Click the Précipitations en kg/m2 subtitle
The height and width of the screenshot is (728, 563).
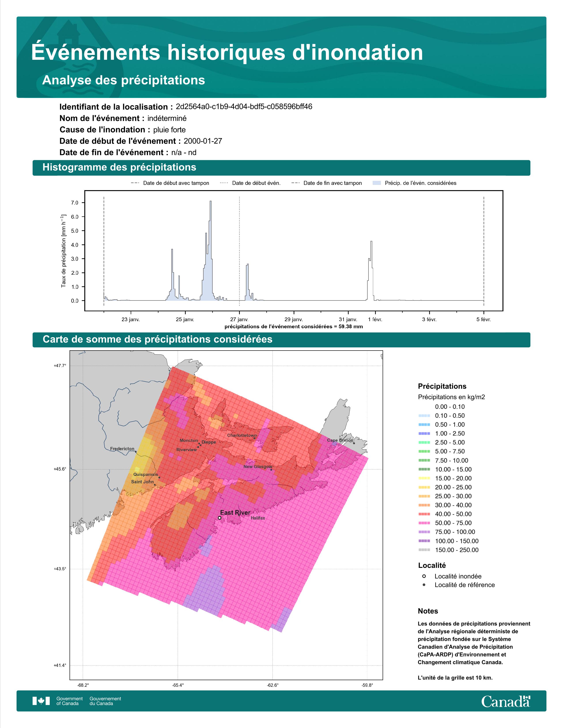click(451, 397)
